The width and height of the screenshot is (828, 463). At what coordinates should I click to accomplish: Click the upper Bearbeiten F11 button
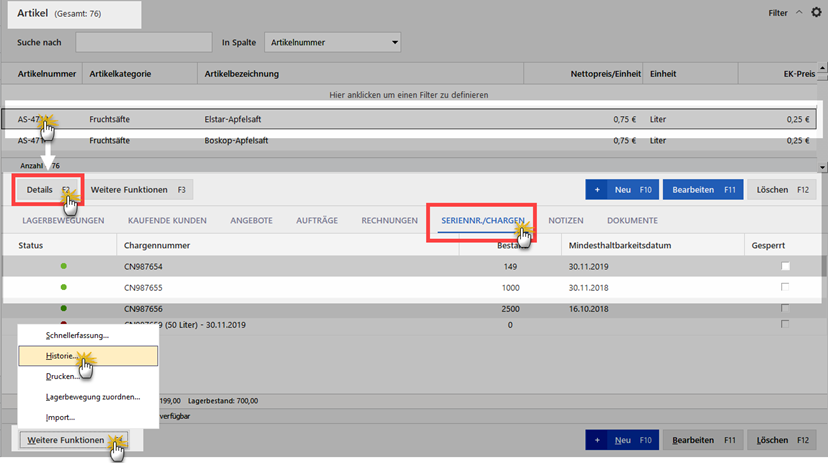click(x=703, y=190)
